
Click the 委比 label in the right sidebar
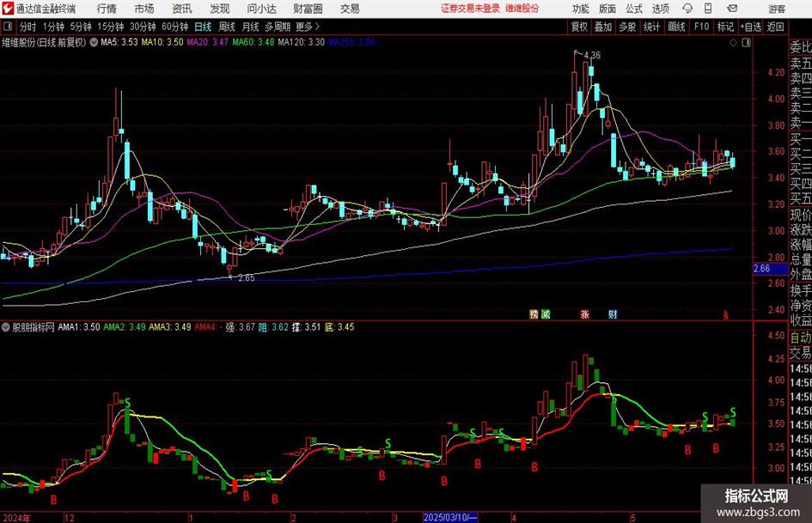(x=801, y=47)
